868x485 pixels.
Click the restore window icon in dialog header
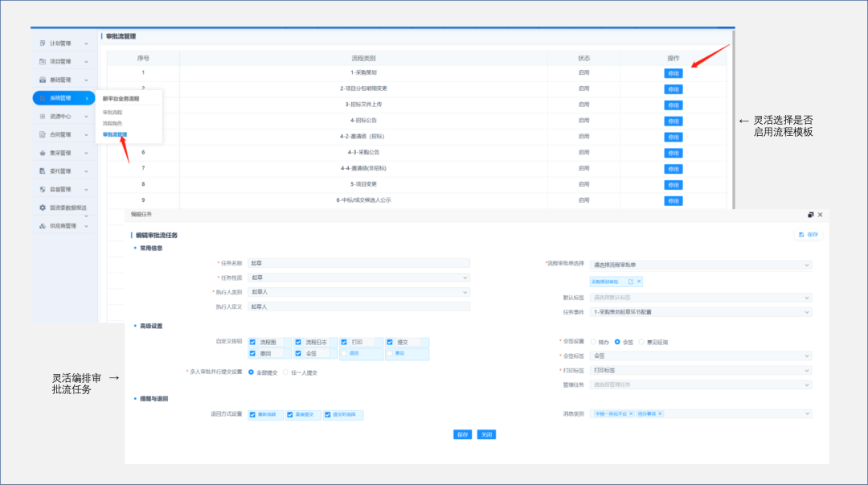coord(810,215)
